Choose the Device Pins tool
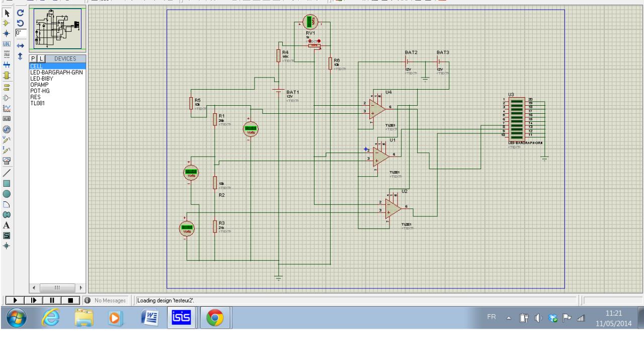This screenshot has width=644, height=364. point(7,97)
